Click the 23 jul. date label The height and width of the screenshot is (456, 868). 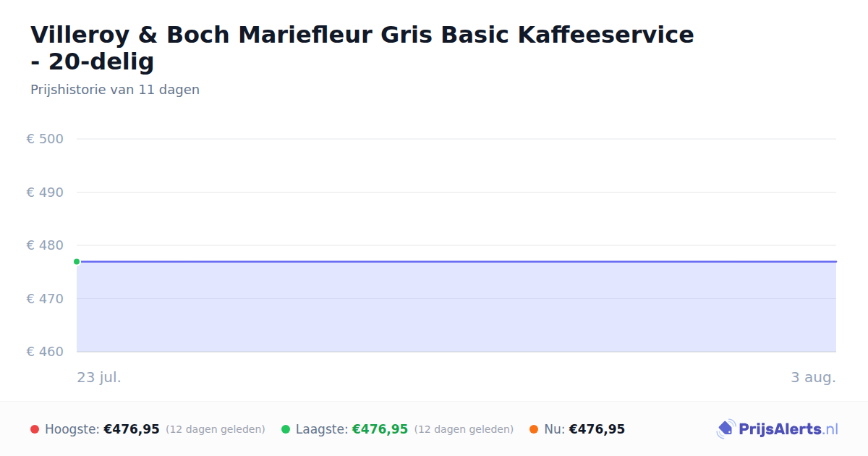[x=99, y=378]
